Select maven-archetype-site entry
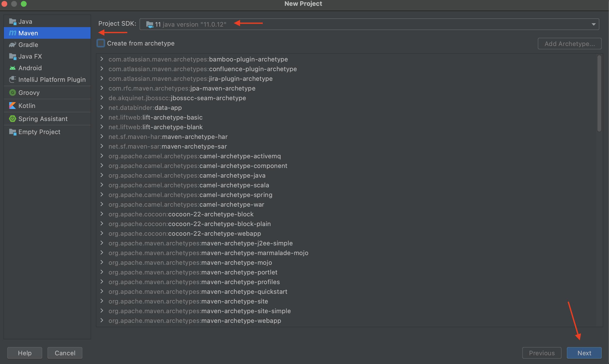The height and width of the screenshot is (364, 609). click(x=188, y=301)
